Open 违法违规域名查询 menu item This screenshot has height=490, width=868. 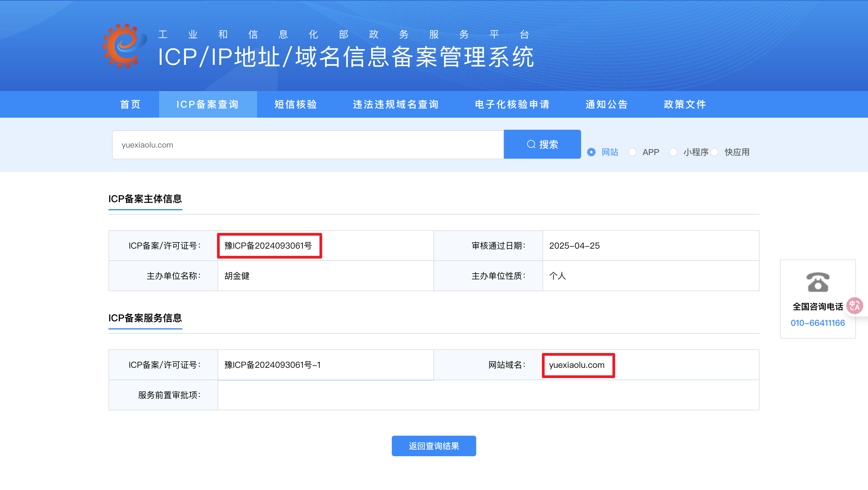pos(396,104)
